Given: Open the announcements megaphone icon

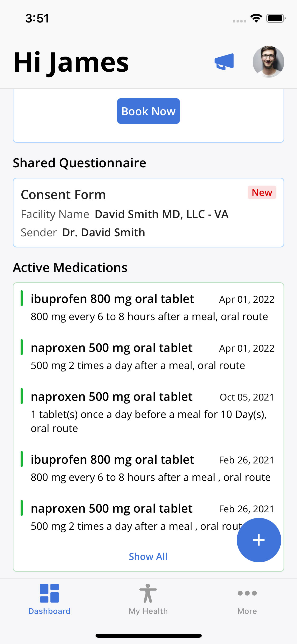Looking at the screenshot, I should [224, 62].
